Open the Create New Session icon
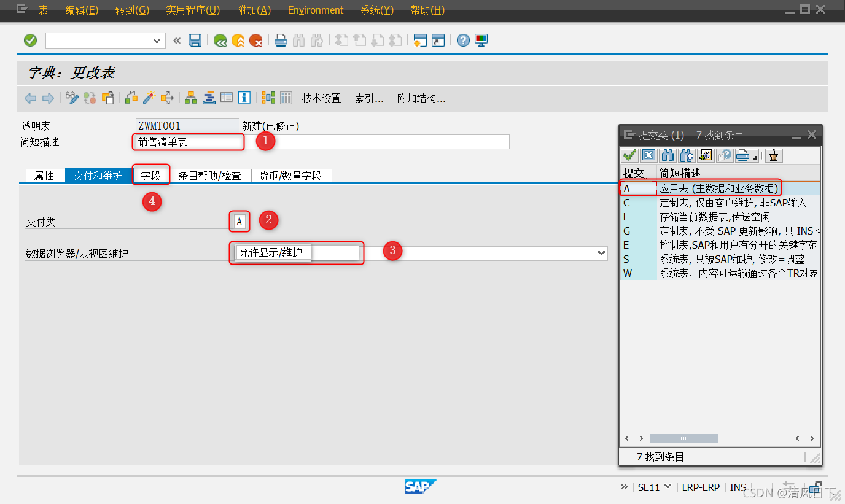Viewport: 845px width, 504px height. 420,41
